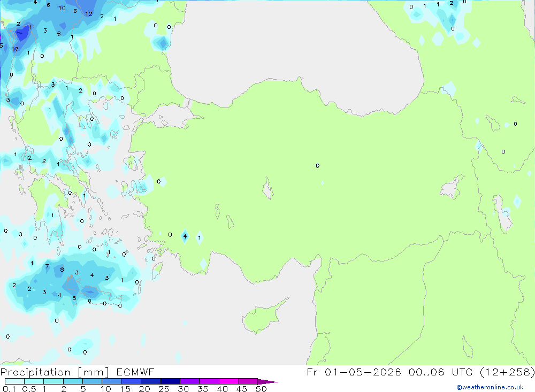Click the legend scale label '0.5'

pyautogui.click(x=29, y=389)
